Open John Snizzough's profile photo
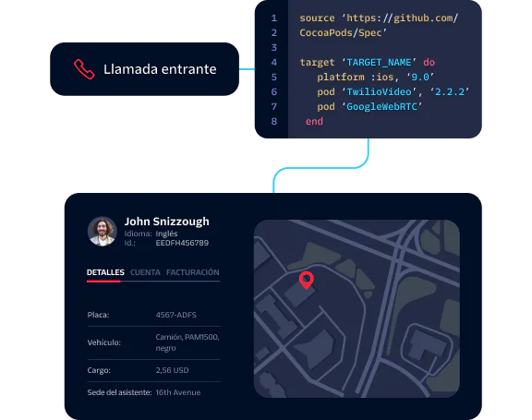The width and height of the screenshot is (532, 420). tap(103, 231)
